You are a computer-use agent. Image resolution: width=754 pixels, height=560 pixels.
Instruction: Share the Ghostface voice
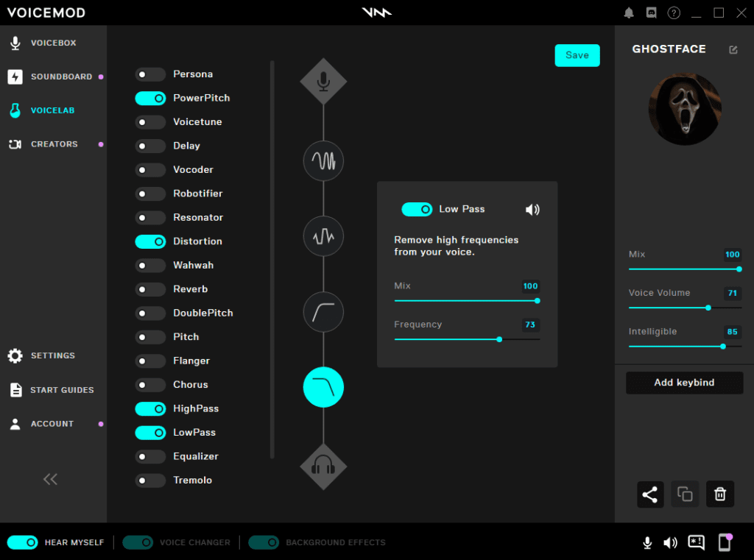pyautogui.click(x=650, y=495)
